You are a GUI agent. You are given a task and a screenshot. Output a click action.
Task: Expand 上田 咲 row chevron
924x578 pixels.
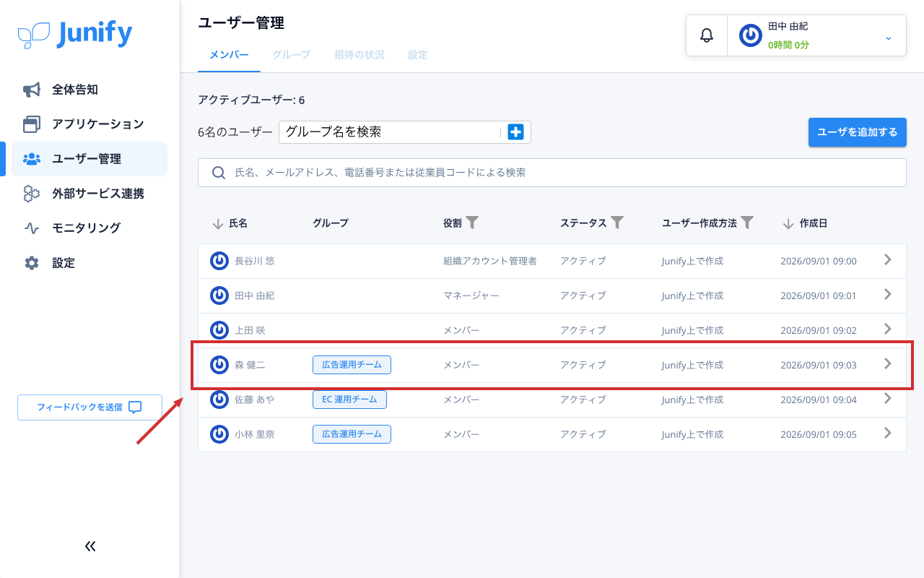point(888,329)
